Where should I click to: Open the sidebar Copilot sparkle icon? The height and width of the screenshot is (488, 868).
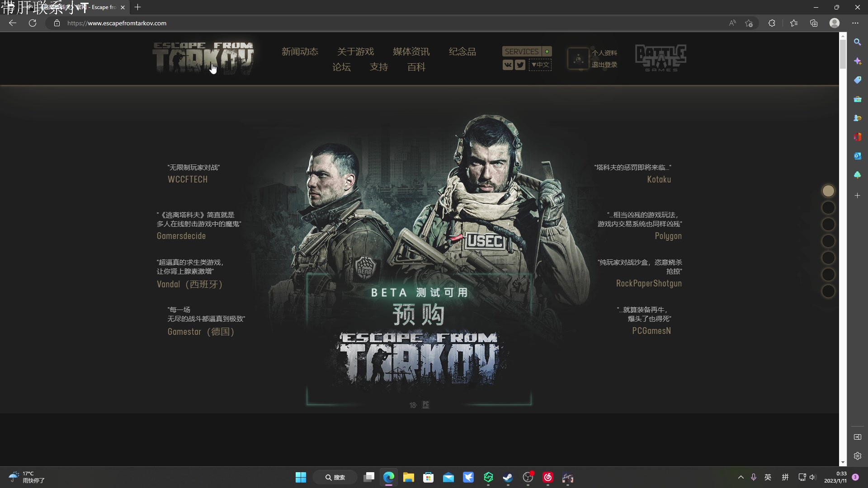(858, 61)
